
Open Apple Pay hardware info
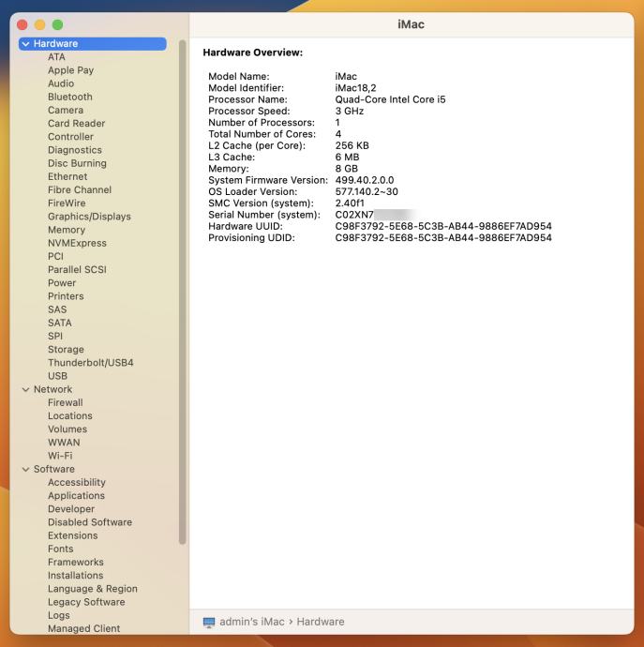point(70,70)
